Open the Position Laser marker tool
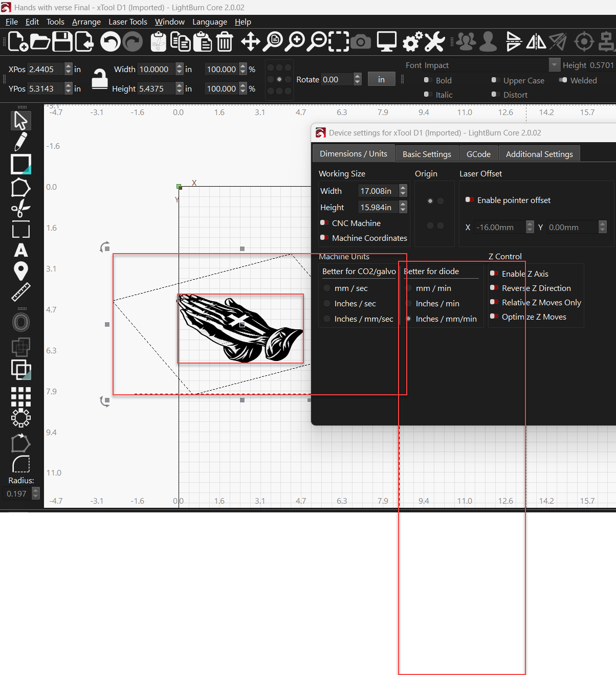This screenshot has height=675, width=616. [20, 271]
